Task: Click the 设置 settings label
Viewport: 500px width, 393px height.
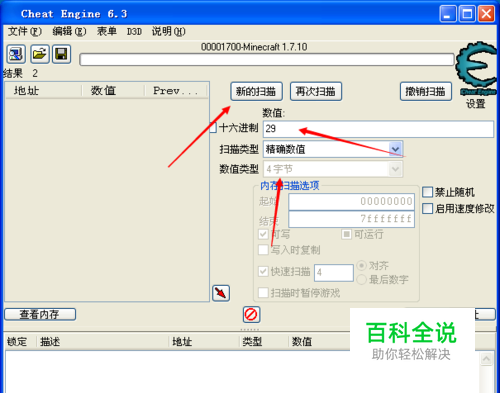Action: coord(476,104)
